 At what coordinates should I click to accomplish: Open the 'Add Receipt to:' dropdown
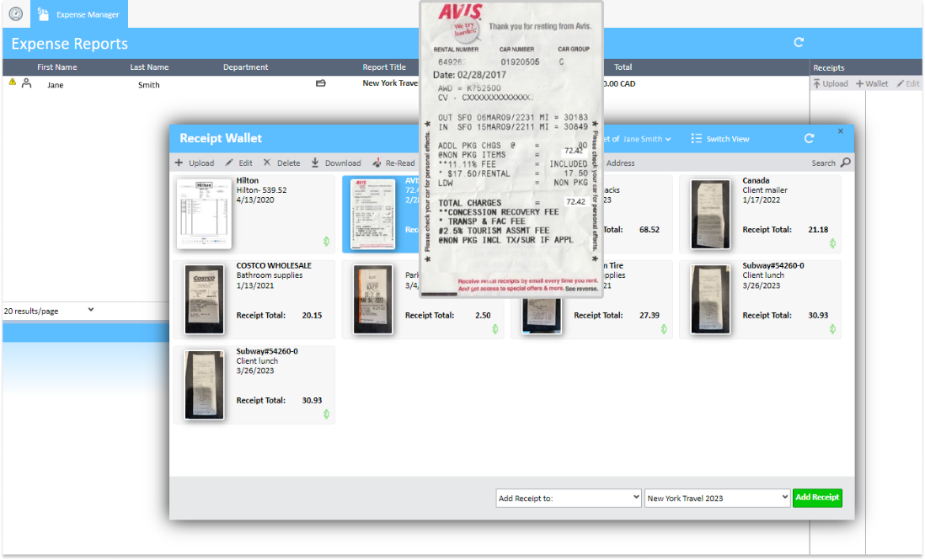point(569,498)
